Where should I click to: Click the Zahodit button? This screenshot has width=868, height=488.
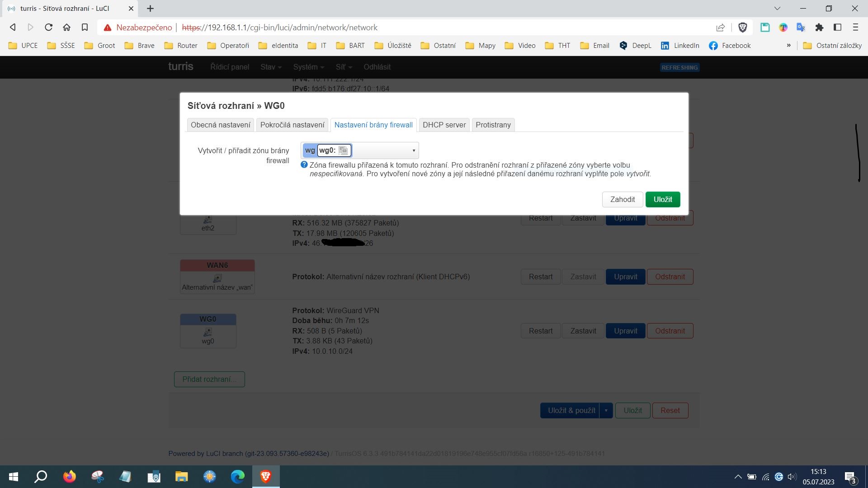(x=622, y=199)
